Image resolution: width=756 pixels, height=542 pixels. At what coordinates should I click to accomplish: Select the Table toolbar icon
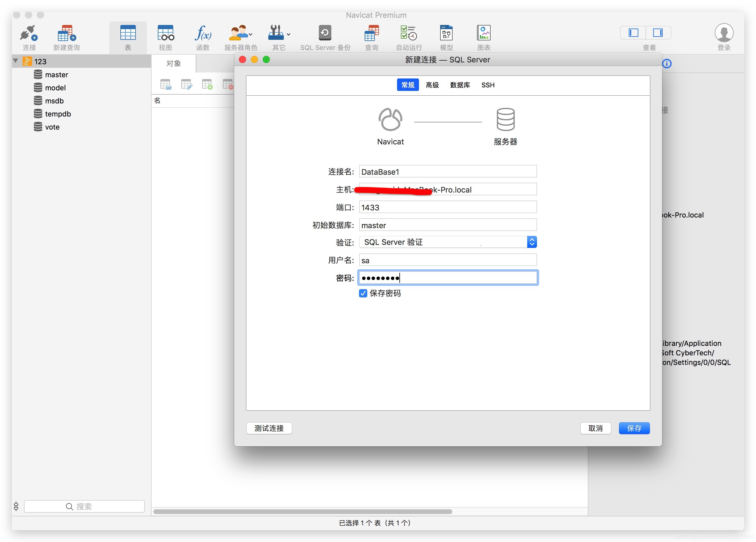(x=128, y=33)
